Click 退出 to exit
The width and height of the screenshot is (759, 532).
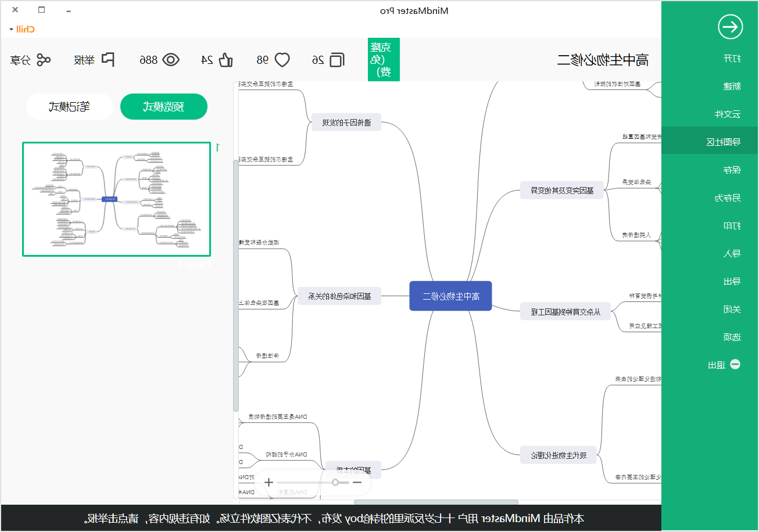[717, 365]
